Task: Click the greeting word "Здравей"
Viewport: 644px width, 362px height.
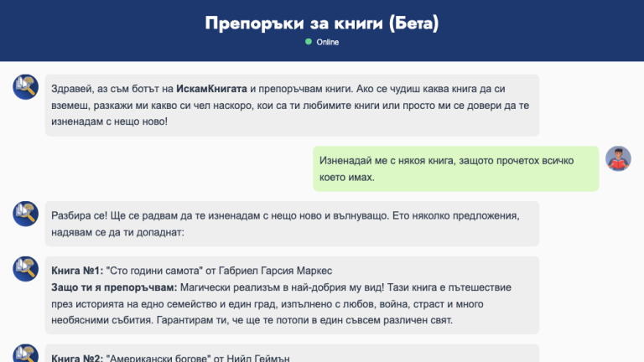Action: (x=71, y=89)
